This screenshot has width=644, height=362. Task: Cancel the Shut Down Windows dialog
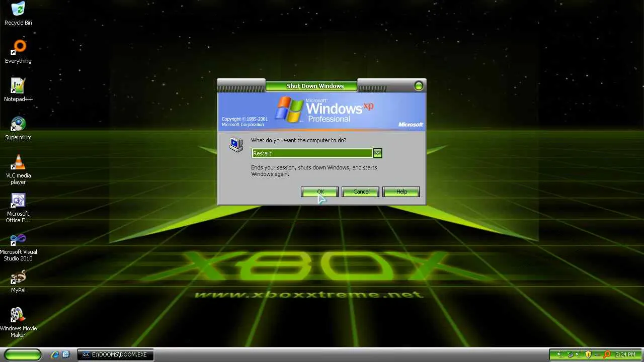(x=361, y=192)
